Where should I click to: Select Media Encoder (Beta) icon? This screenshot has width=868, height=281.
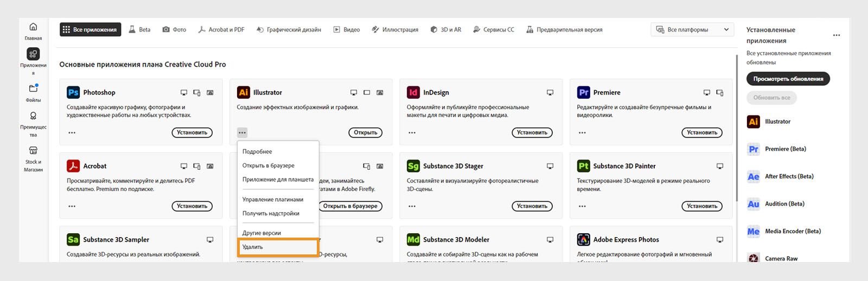[754, 231]
